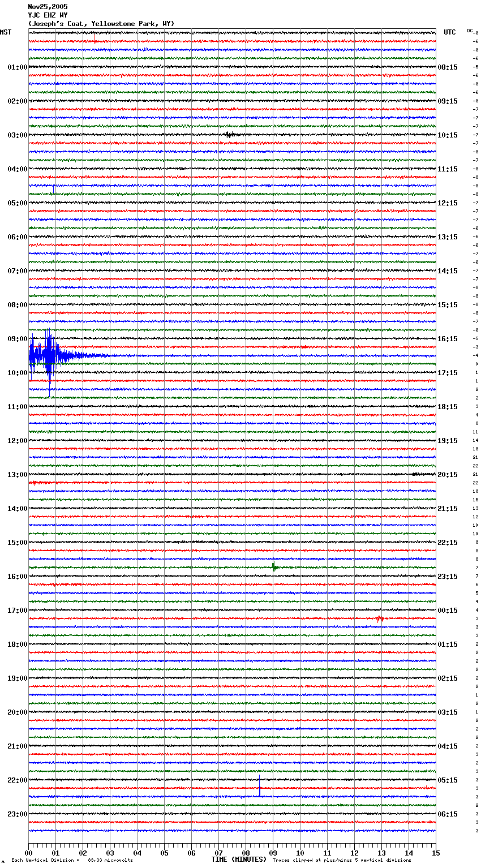Click the DC column header
This screenshot has height=868, width=481.
tap(470, 31)
